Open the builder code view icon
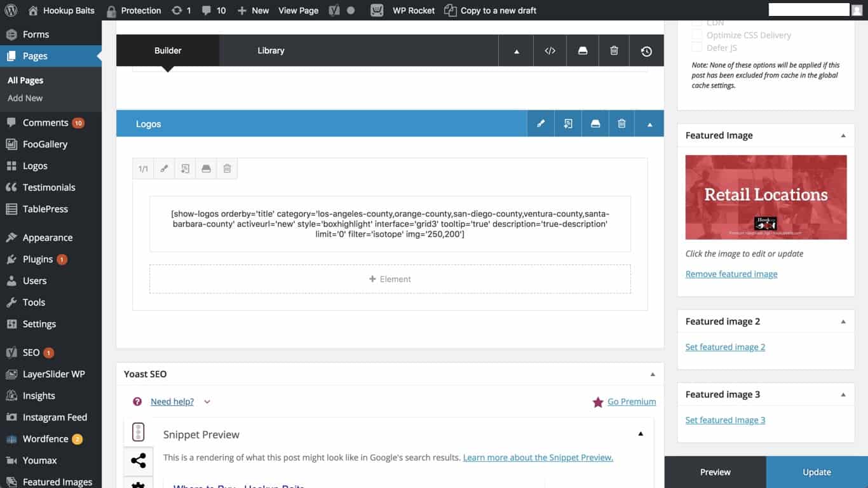Viewport: 868px width, 488px height. (x=550, y=51)
